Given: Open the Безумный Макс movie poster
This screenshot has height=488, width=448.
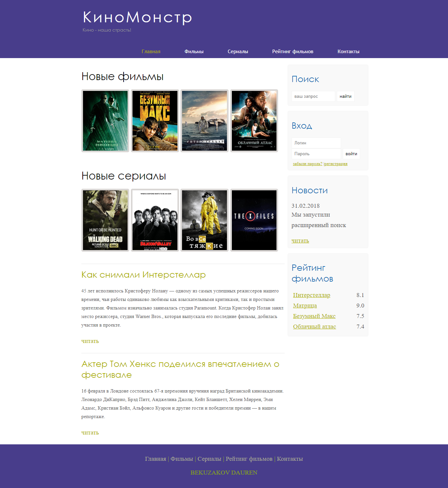Looking at the screenshot, I should tap(155, 121).
